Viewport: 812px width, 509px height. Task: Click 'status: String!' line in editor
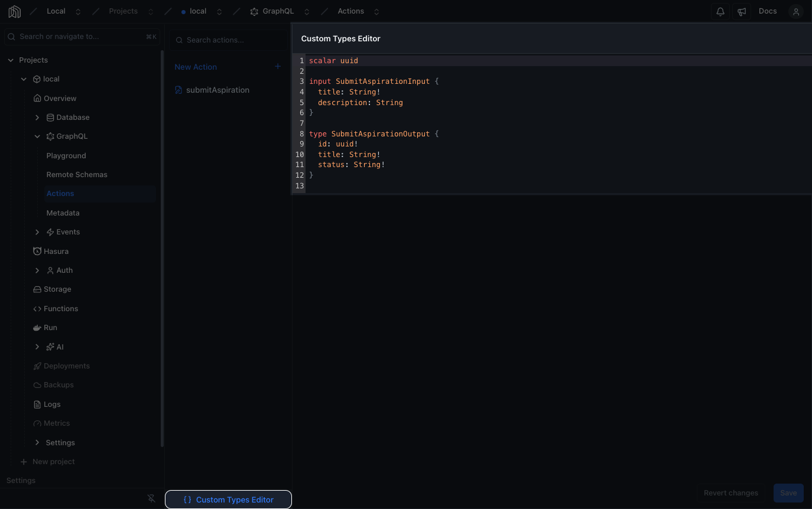pyautogui.click(x=352, y=165)
